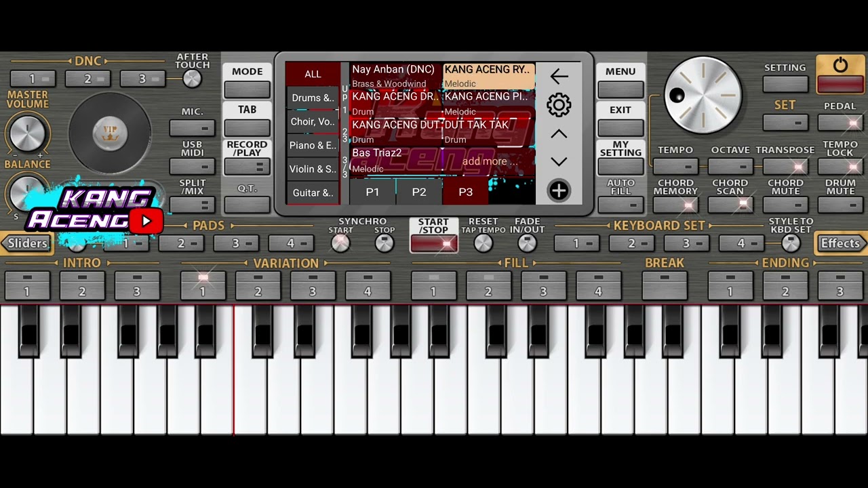The height and width of the screenshot is (488, 868).
Task: Turn the large data dial
Action: (703, 95)
